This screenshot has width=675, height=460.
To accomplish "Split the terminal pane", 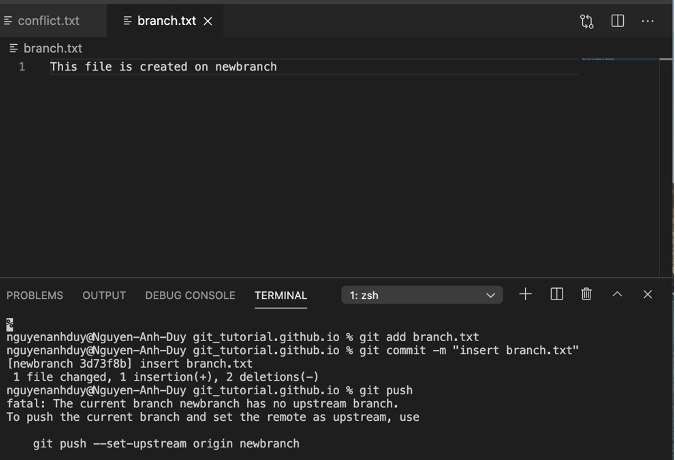I will coord(557,294).
